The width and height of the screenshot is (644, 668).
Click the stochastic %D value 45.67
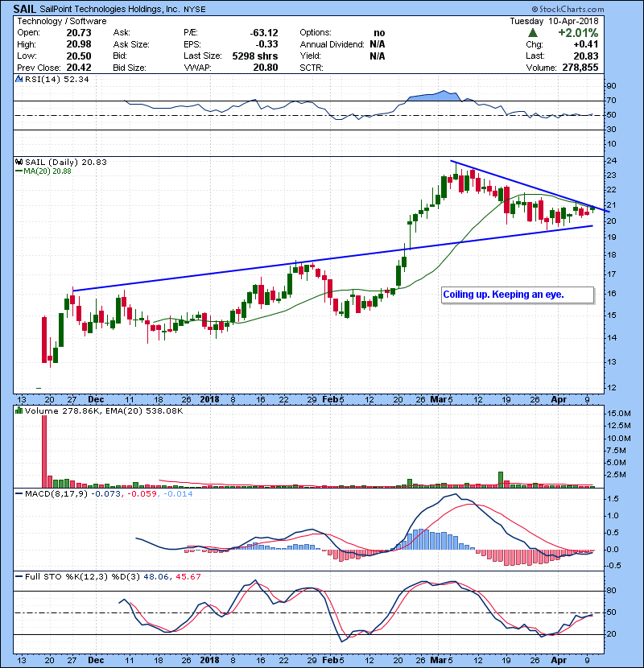[x=188, y=576]
